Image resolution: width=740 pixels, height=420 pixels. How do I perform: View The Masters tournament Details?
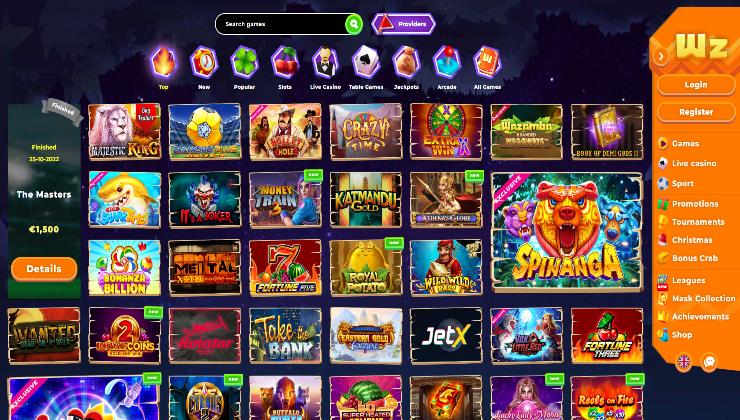point(44,269)
